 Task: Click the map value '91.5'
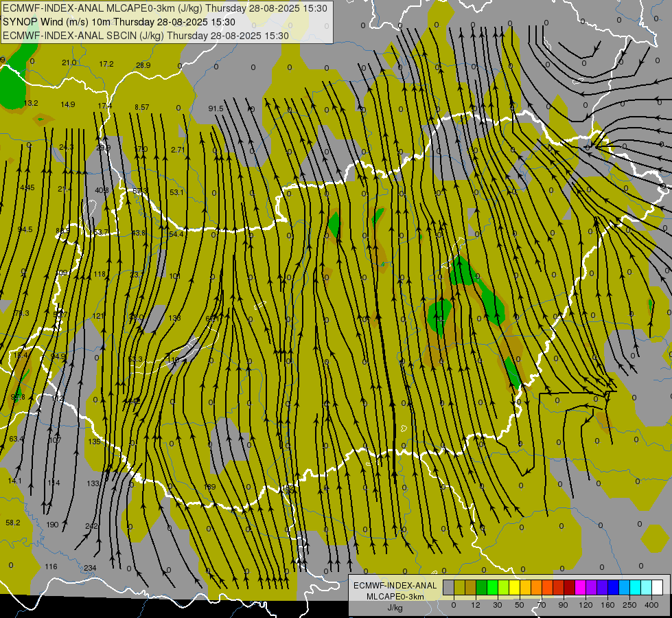(216, 108)
